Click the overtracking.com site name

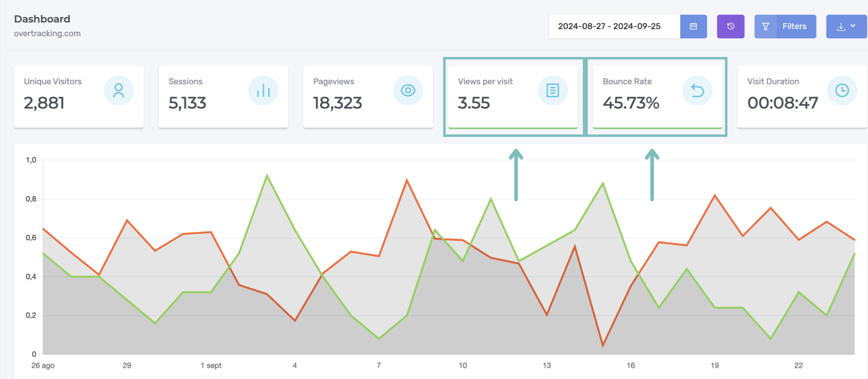tap(47, 34)
